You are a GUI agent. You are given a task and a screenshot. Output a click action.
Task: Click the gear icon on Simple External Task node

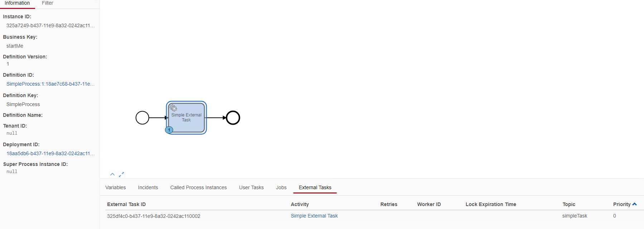pyautogui.click(x=173, y=108)
